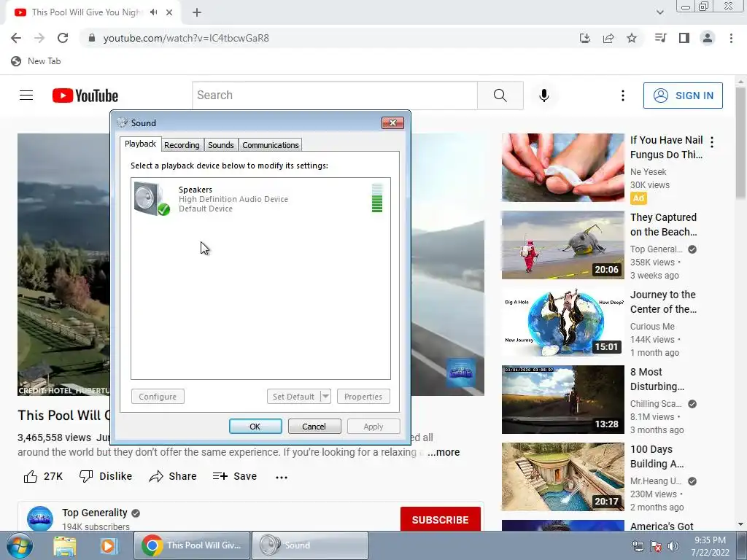Dislike the video
747x560 pixels.
tap(105, 476)
